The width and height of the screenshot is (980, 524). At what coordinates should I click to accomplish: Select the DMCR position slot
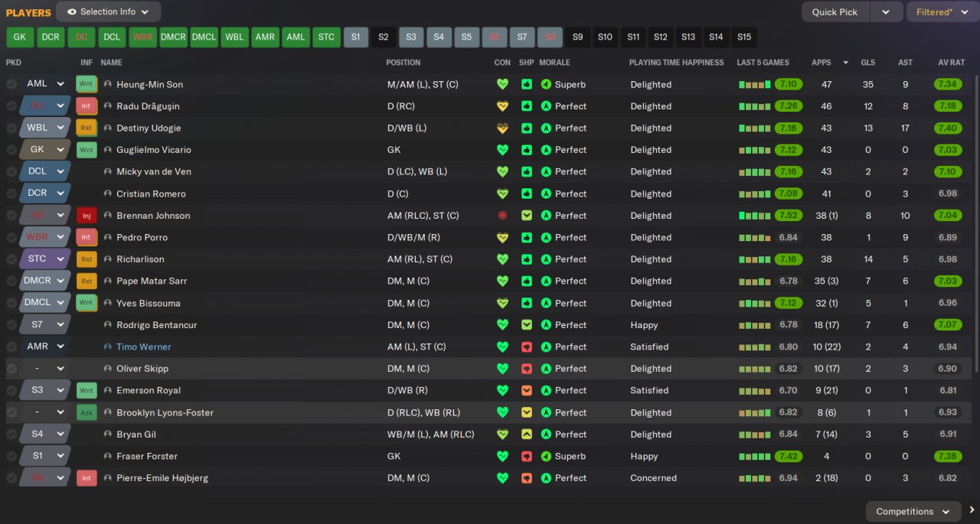(x=174, y=37)
